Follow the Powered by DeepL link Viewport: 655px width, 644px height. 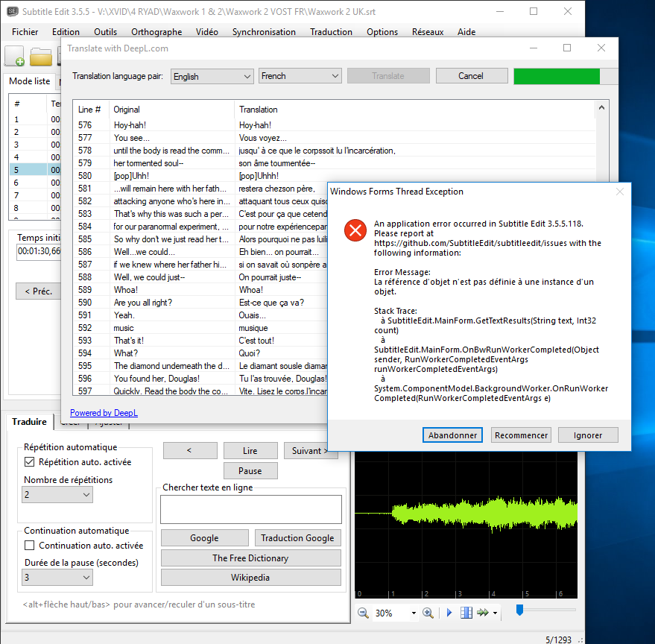pyautogui.click(x=104, y=413)
